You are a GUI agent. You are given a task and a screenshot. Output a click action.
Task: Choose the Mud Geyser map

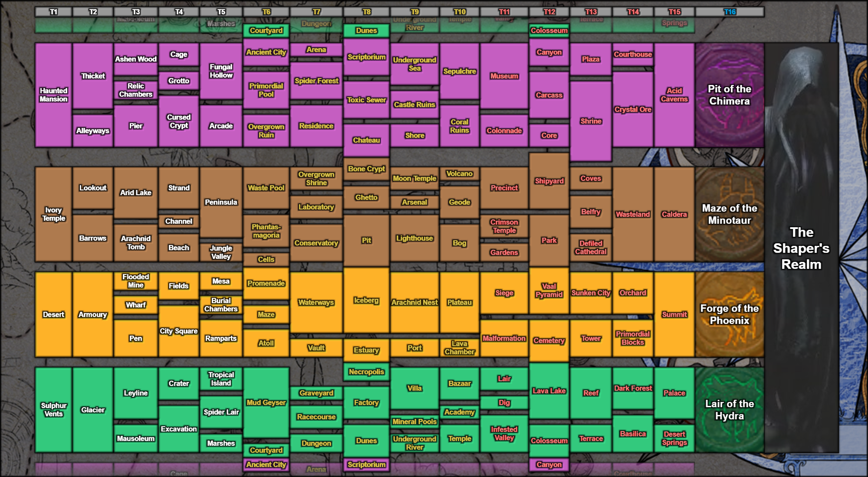click(266, 402)
